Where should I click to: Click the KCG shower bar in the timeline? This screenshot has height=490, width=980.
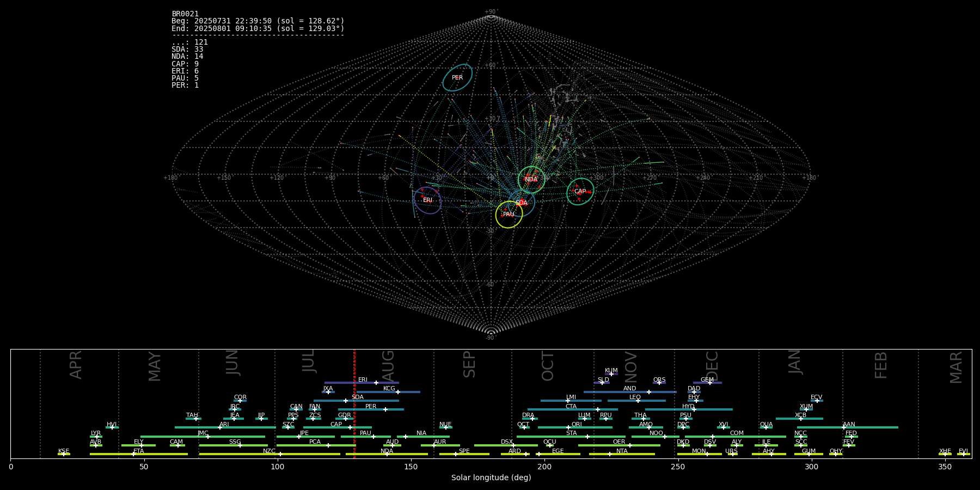coord(388,391)
